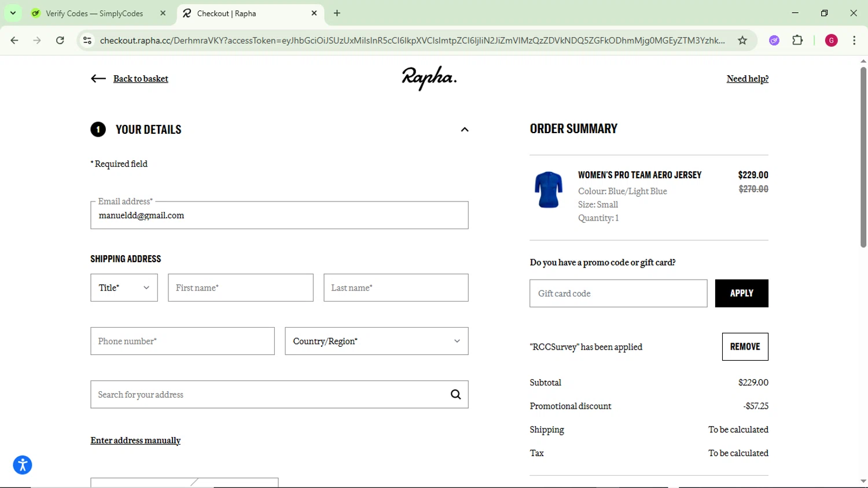Click the YOUR DETAILS heading
This screenshot has height=488, width=868.
(149, 130)
